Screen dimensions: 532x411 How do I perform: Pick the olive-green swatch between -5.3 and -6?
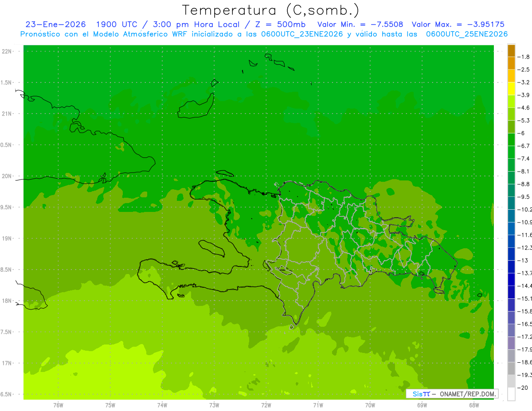coord(511,127)
